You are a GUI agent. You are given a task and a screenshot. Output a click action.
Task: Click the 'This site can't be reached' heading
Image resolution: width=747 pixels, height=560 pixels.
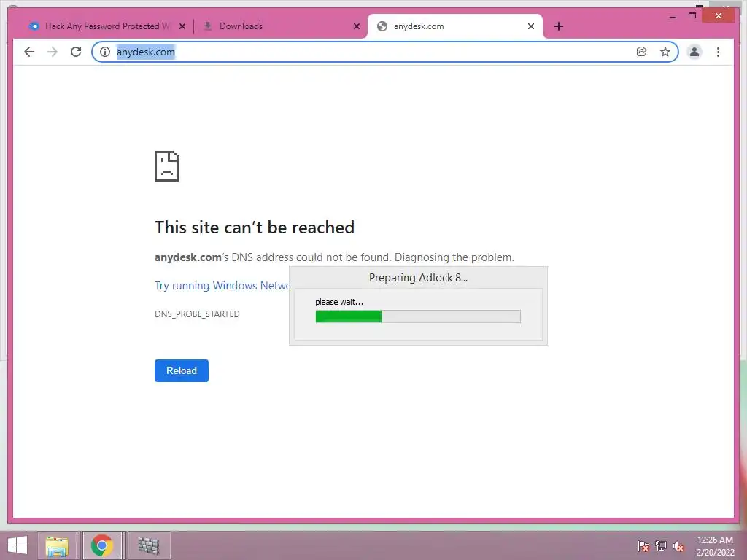tap(255, 227)
